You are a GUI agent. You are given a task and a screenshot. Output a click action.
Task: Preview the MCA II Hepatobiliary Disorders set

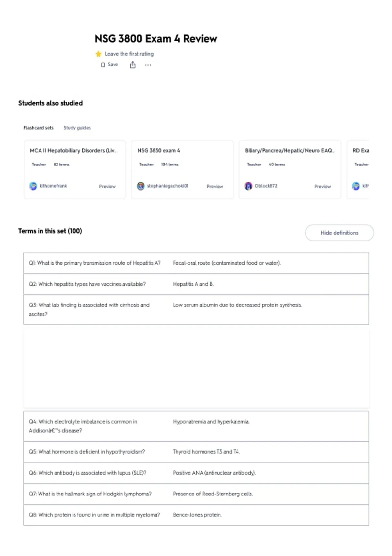point(107,186)
